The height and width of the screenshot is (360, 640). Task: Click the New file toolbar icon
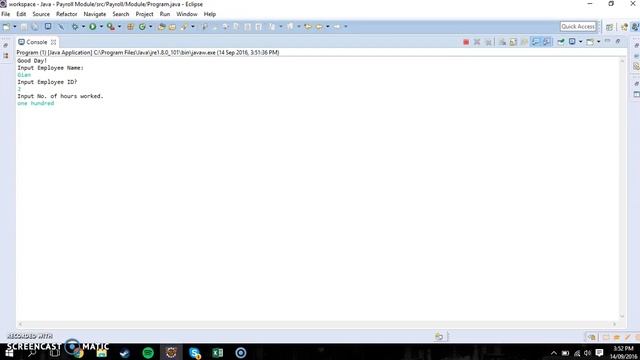(x=6, y=27)
